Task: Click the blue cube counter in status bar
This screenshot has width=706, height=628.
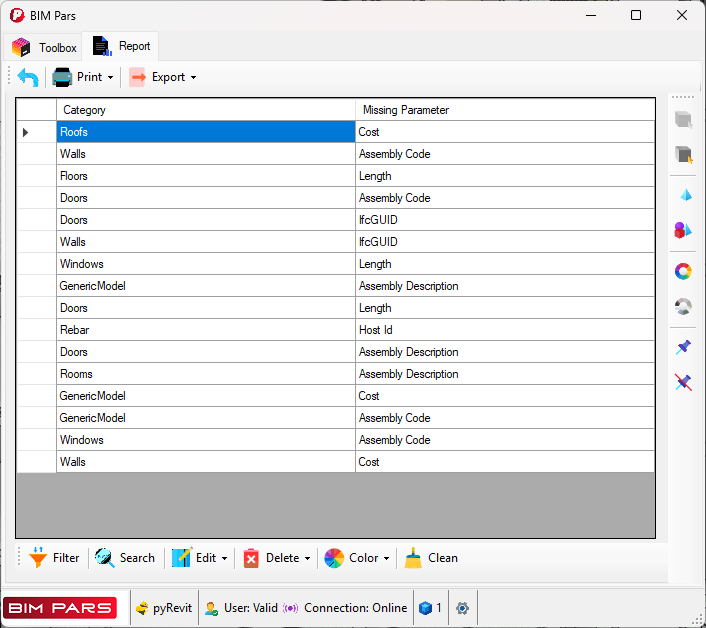Action: [x=430, y=608]
